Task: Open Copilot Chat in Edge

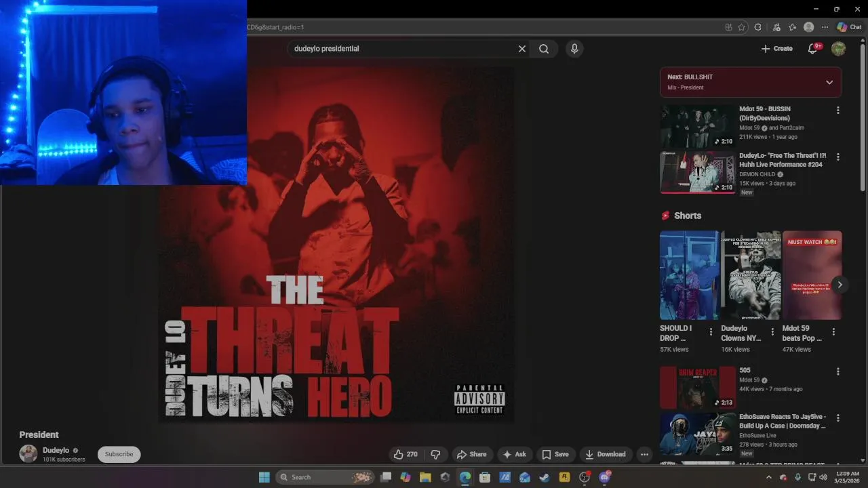Action: point(849,27)
